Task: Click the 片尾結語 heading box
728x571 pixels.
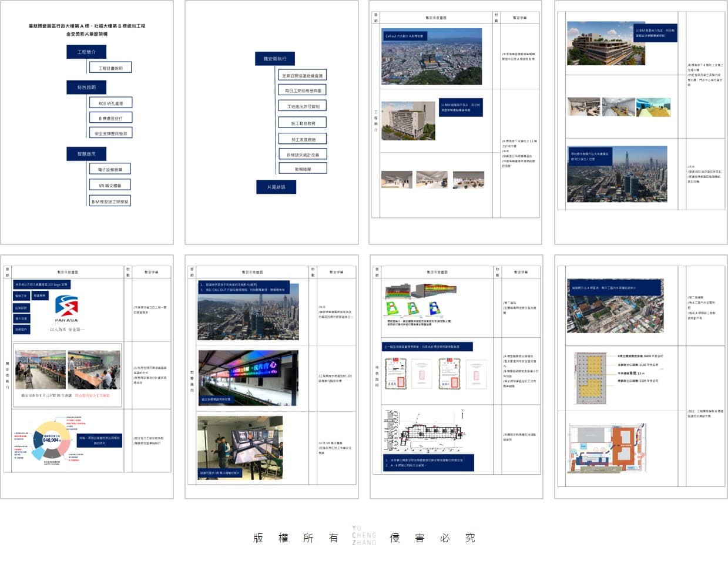Action: pyautogui.click(x=276, y=187)
